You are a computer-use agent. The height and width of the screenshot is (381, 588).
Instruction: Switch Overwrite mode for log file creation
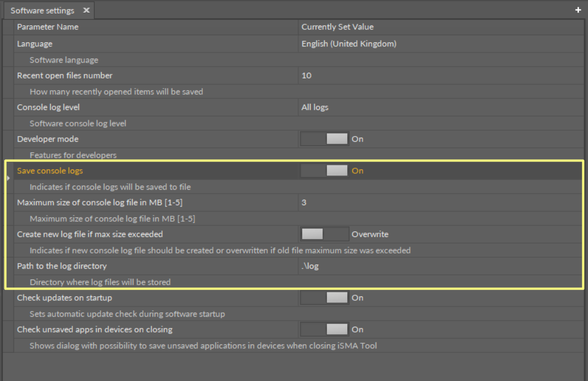324,234
